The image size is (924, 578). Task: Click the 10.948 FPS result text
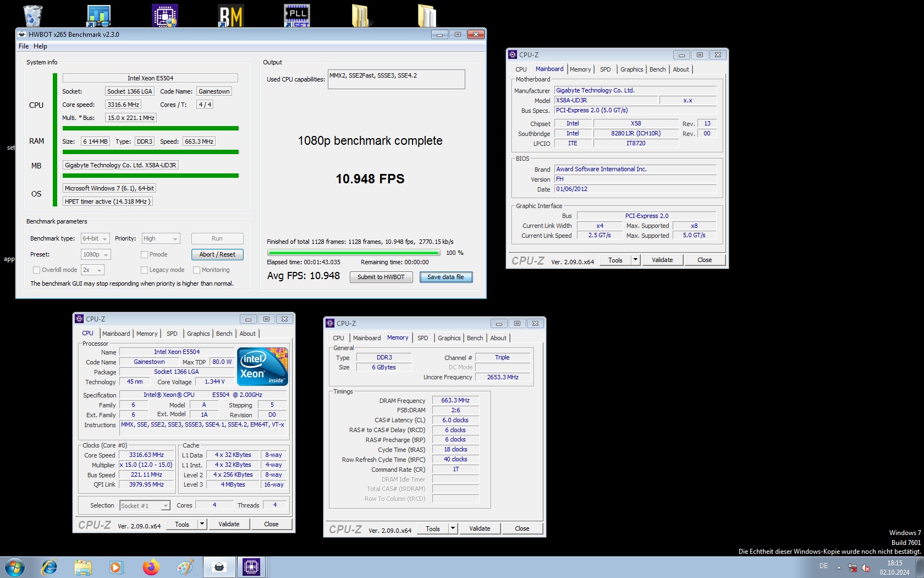[370, 179]
